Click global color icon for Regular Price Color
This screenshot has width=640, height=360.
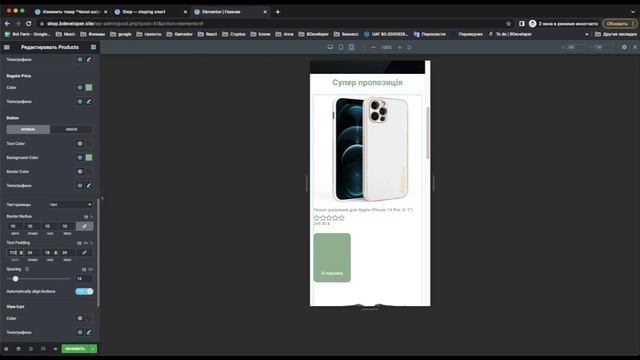(80, 87)
